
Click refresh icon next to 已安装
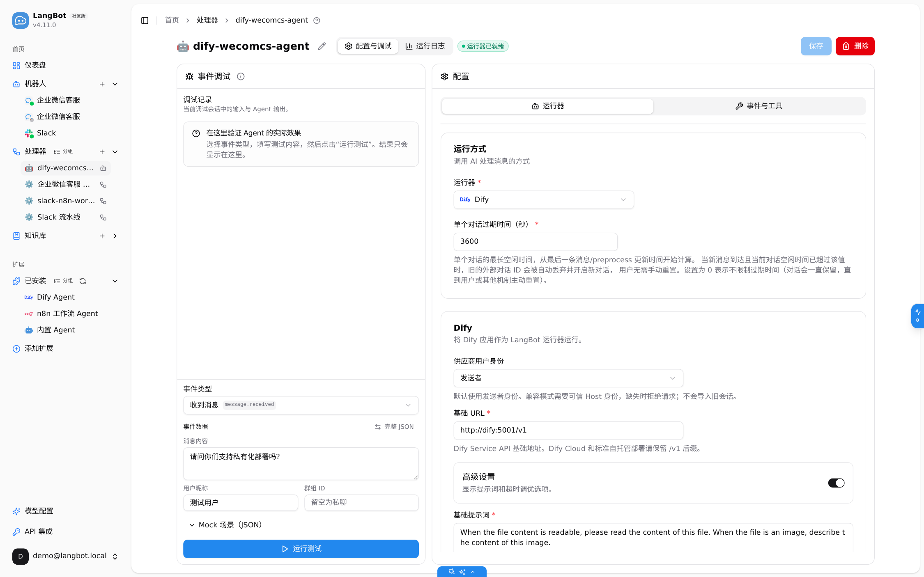83,281
